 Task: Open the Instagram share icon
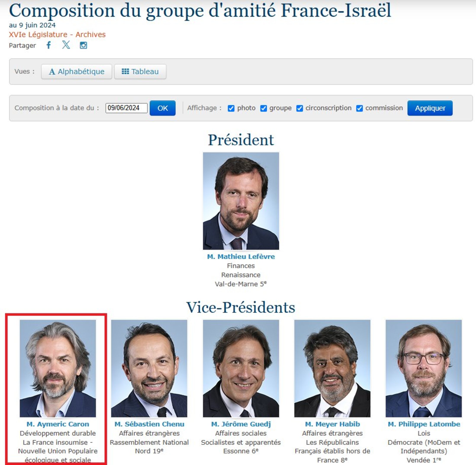point(84,45)
